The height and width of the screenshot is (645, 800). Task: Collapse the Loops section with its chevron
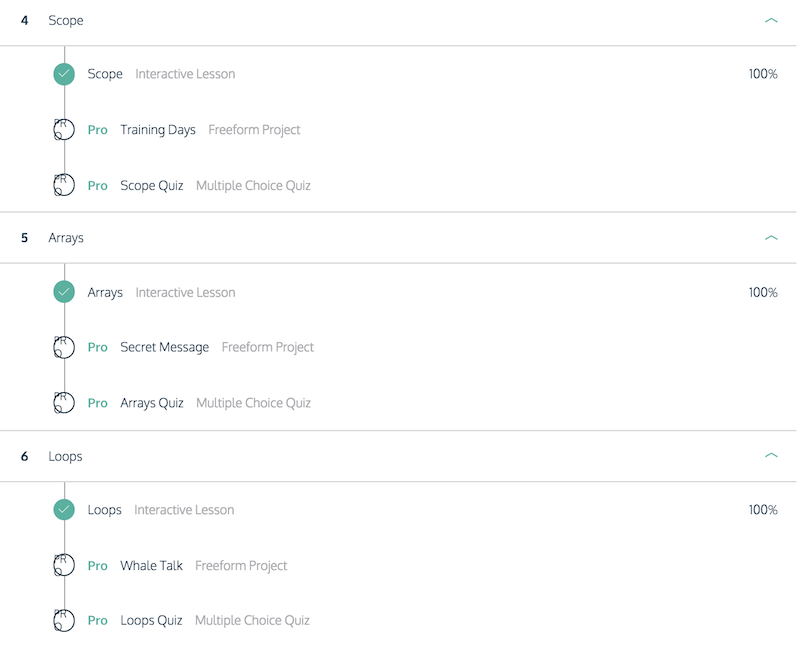click(x=771, y=455)
